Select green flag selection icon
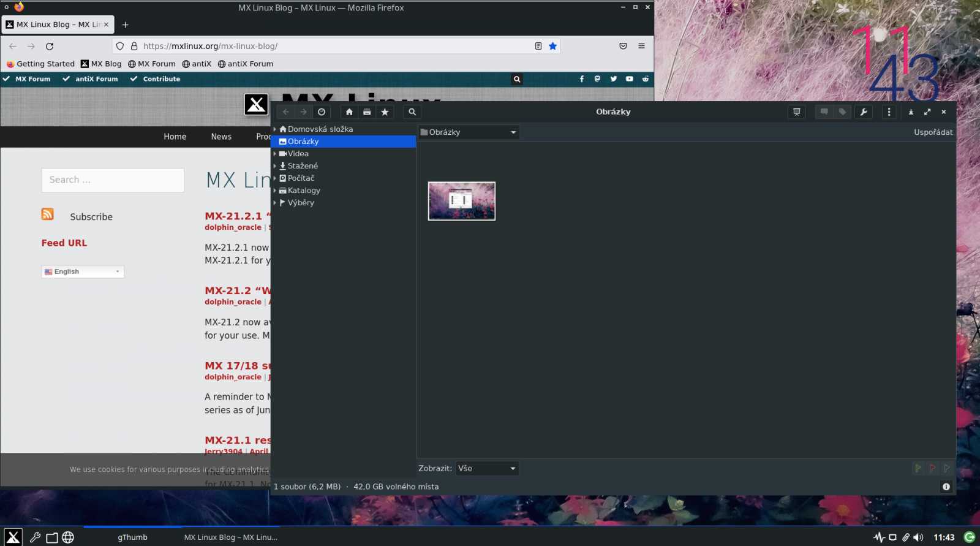The width and height of the screenshot is (980, 546). (918, 468)
